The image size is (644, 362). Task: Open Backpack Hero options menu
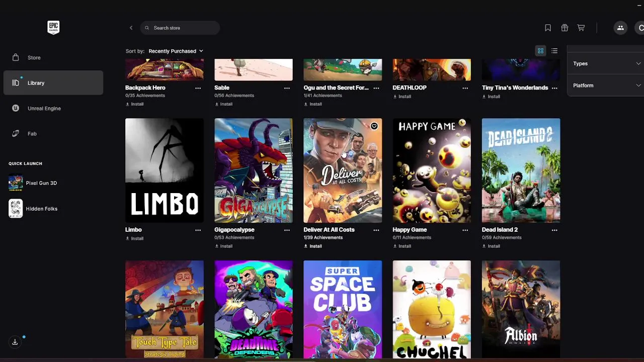tap(198, 88)
